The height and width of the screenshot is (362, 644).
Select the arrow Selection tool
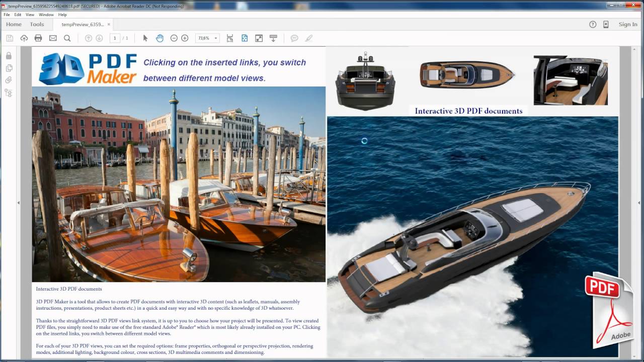pos(145,38)
